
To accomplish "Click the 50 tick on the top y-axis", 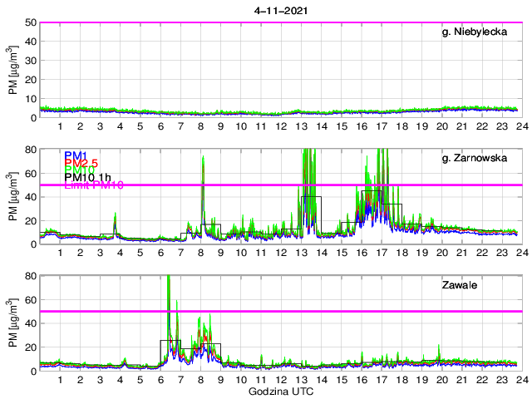I will coord(31,22).
